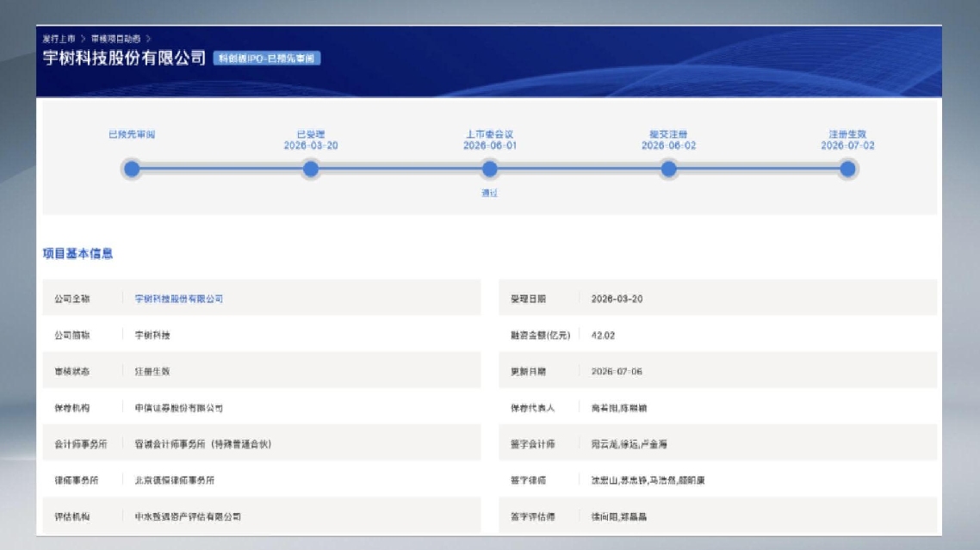Click the 会计师事务所 firm name cell

203,444
